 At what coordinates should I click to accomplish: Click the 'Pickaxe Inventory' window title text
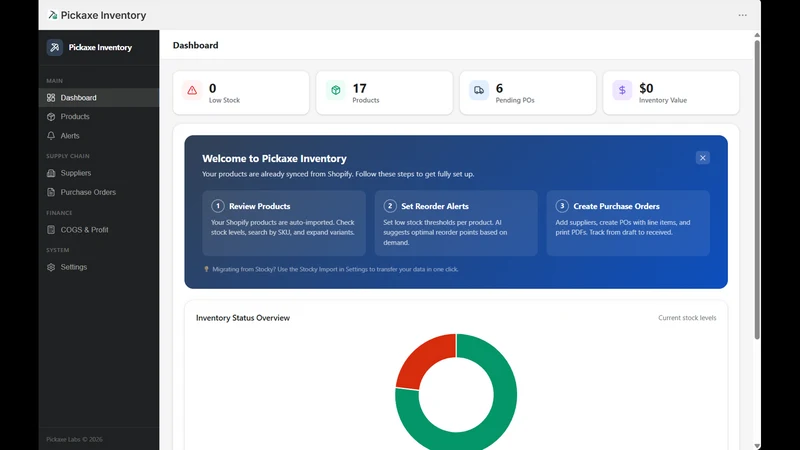click(x=103, y=15)
